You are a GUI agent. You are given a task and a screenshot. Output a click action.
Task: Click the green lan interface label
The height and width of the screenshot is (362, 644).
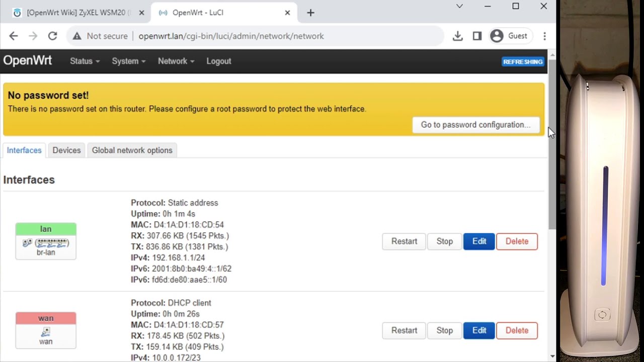[x=46, y=229]
